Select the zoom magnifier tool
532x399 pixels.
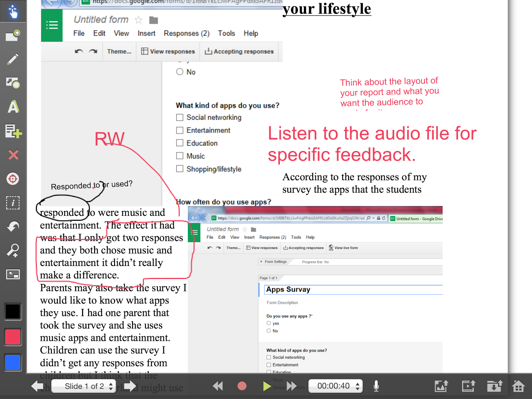(13, 250)
